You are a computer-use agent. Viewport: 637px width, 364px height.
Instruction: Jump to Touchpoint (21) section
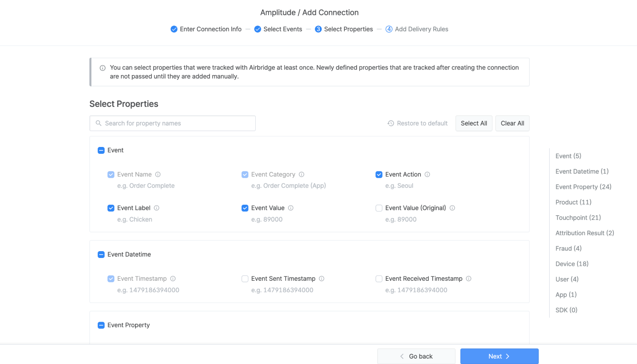click(578, 218)
